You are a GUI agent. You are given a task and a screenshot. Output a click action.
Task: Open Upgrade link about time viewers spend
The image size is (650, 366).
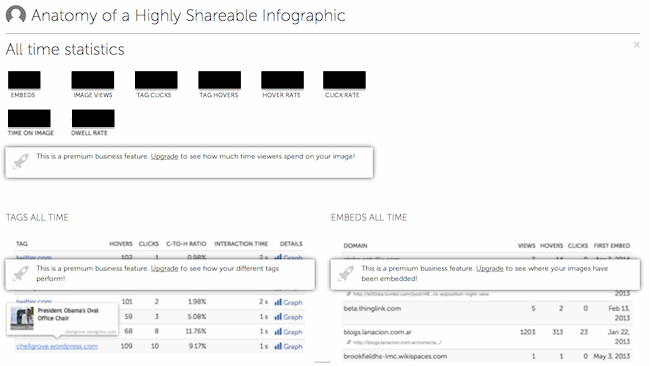pyautogui.click(x=164, y=156)
